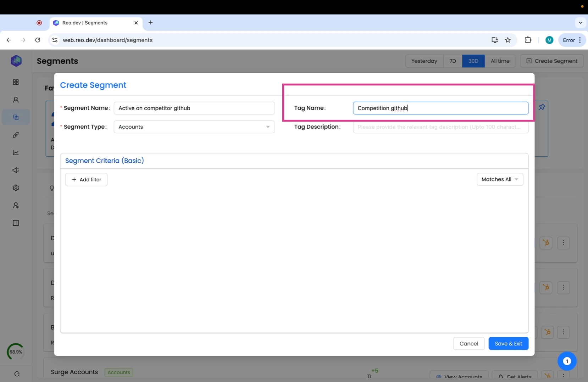The image size is (588, 382).
Task: Switch to the 7D time range
Action: pyautogui.click(x=453, y=61)
